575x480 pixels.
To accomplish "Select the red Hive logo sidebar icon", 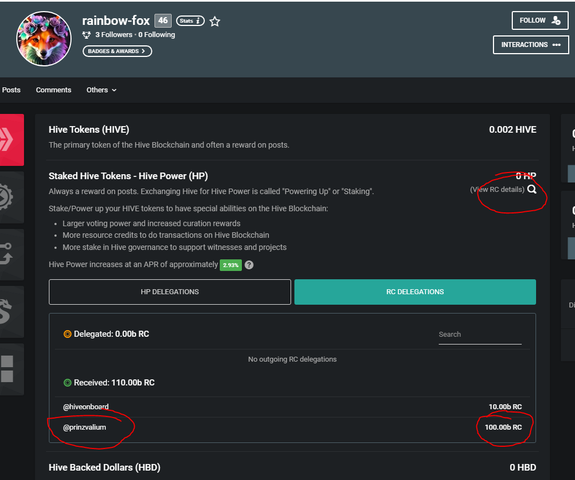I will pyautogui.click(x=12, y=140).
